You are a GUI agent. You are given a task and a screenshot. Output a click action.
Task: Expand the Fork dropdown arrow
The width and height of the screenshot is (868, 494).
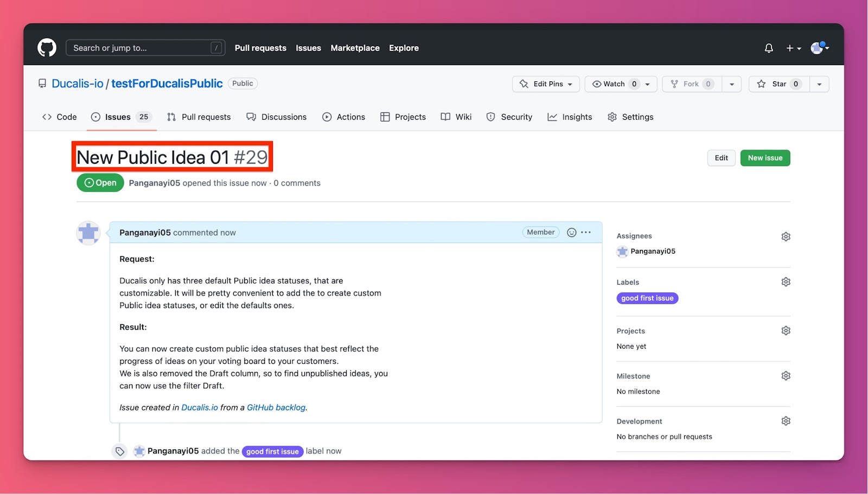(x=732, y=84)
